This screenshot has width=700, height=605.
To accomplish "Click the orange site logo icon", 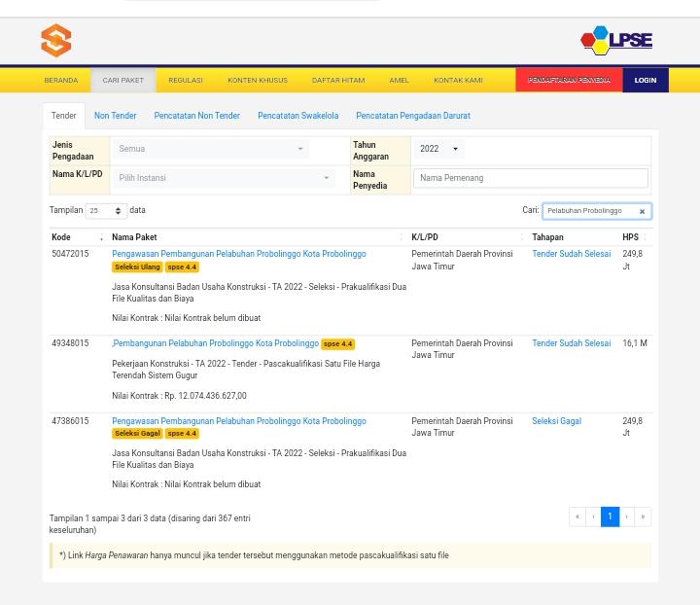I will coord(55,41).
